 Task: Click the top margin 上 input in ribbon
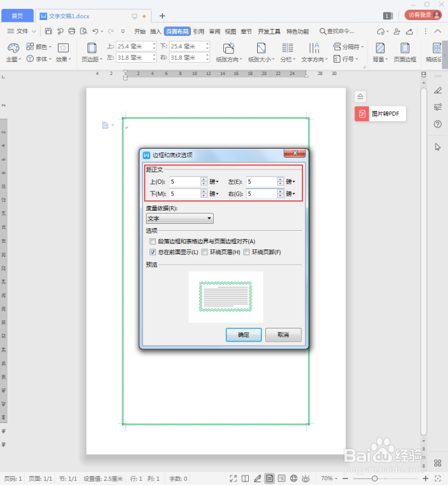click(x=134, y=46)
